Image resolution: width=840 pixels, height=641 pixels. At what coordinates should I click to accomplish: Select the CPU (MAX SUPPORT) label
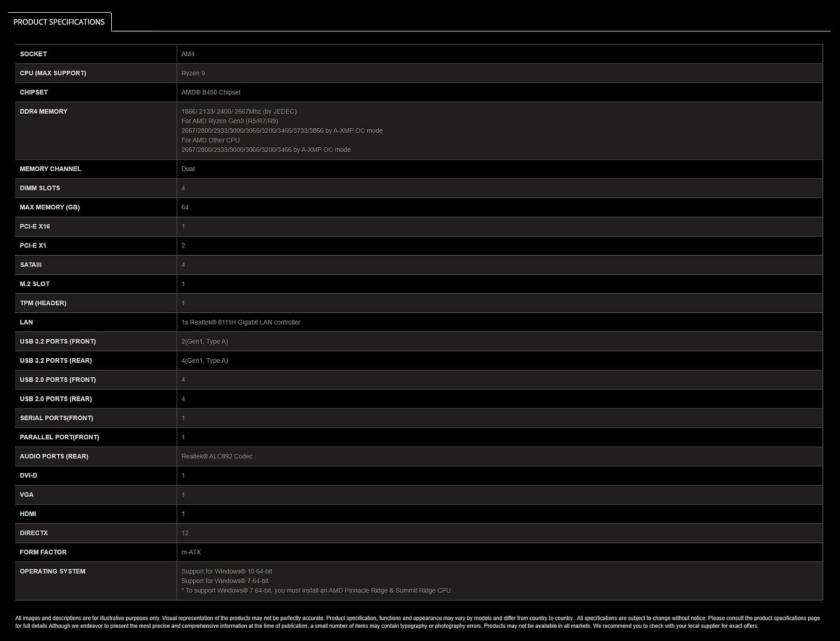(53, 73)
